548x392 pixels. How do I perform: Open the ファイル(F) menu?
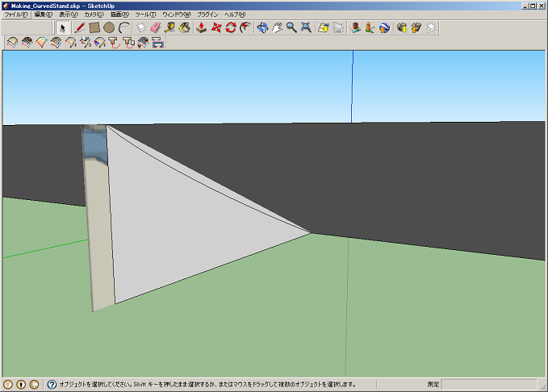tap(16, 15)
